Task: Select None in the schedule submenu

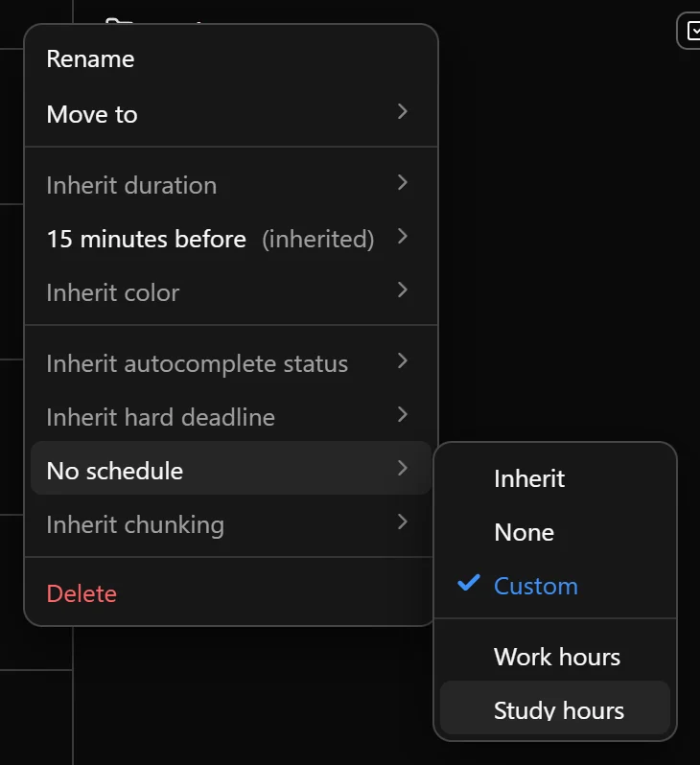Action: (555, 532)
